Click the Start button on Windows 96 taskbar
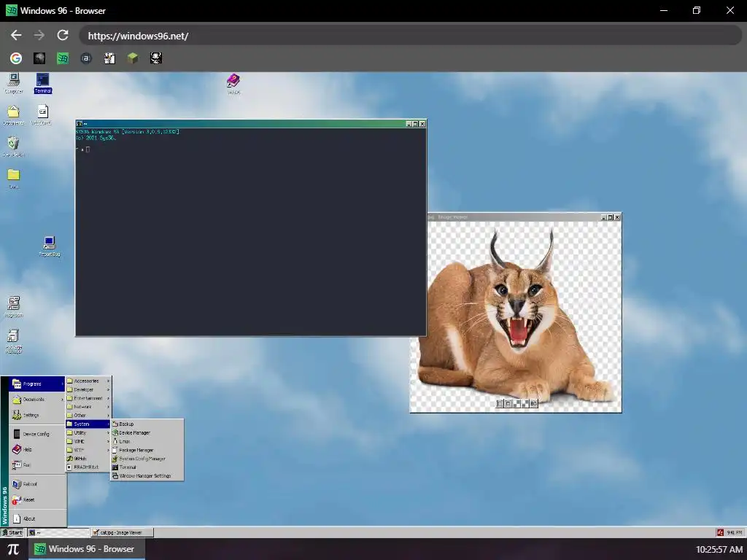 tap(13, 532)
